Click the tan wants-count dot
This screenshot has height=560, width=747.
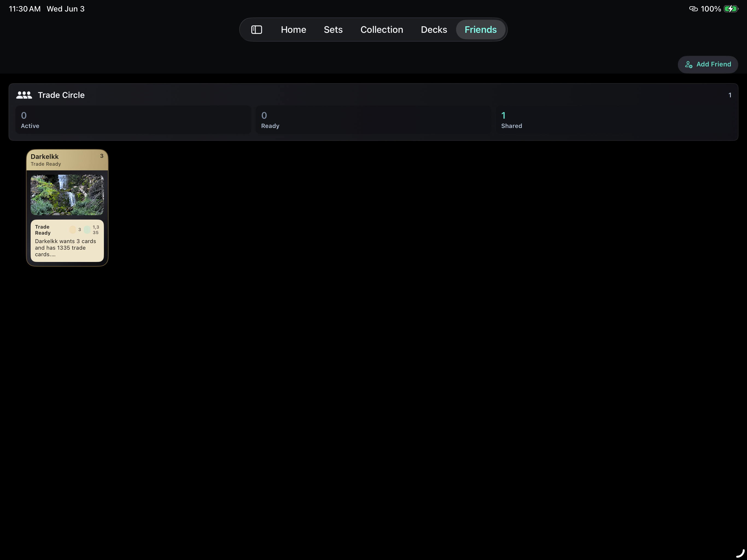(x=73, y=230)
